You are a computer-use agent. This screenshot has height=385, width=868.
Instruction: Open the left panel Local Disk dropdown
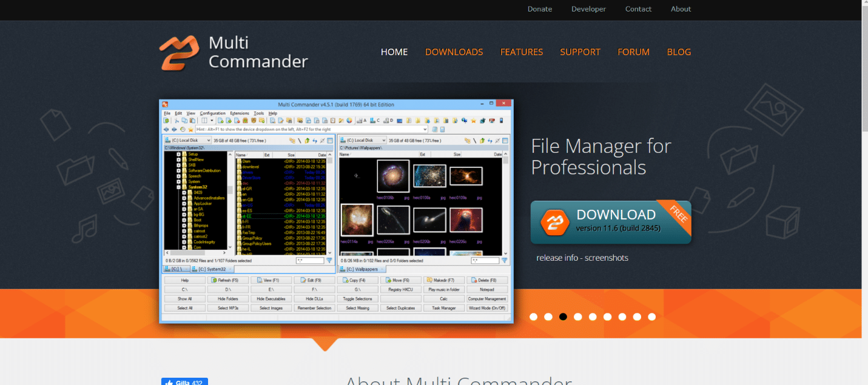pyautogui.click(x=187, y=140)
